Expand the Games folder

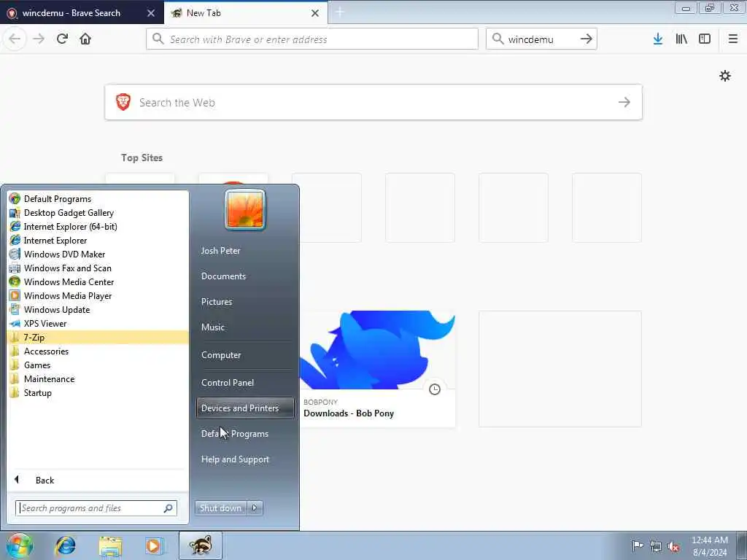point(98,365)
